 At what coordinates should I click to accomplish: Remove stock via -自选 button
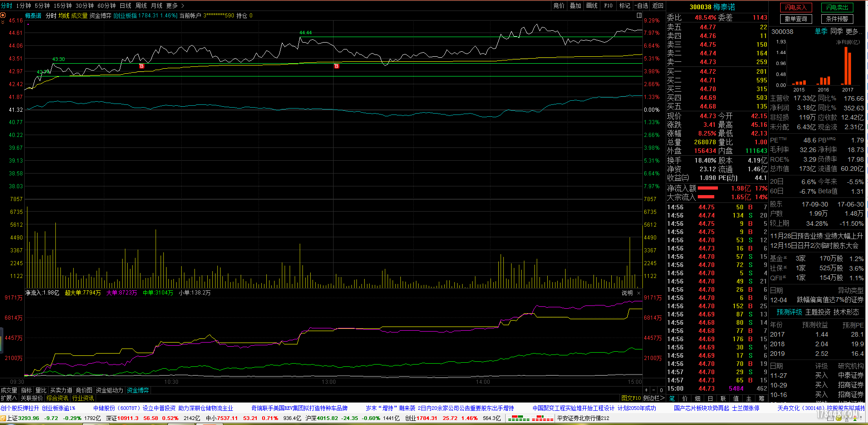tap(642, 5)
